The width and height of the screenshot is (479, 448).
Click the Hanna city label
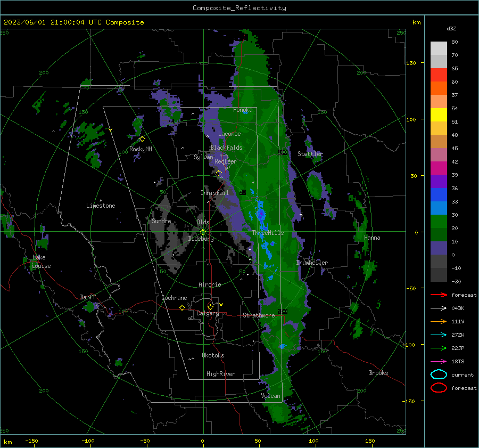click(x=372, y=238)
